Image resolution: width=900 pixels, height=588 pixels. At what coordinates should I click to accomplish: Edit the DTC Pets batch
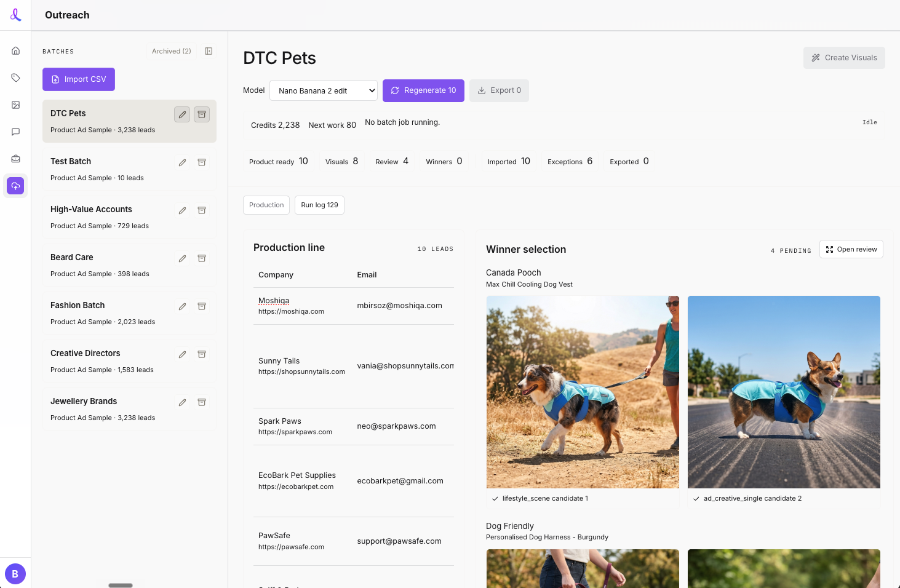coord(182,114)
